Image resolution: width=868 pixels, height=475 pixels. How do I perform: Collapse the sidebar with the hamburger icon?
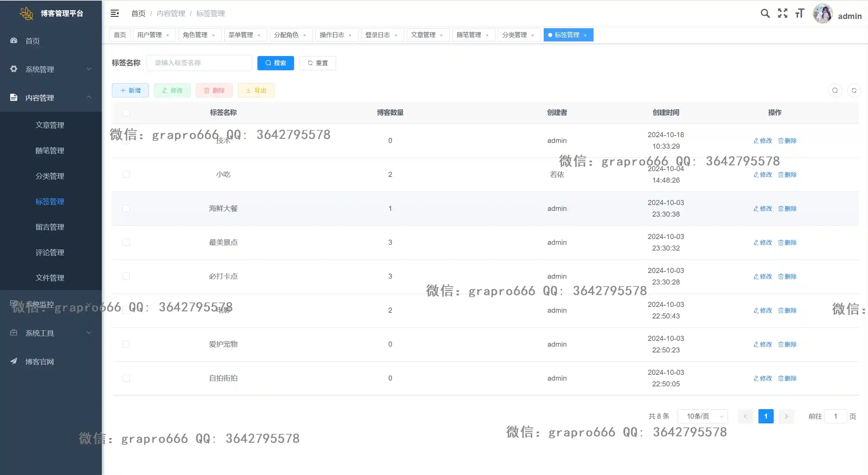tap(115, 13)
